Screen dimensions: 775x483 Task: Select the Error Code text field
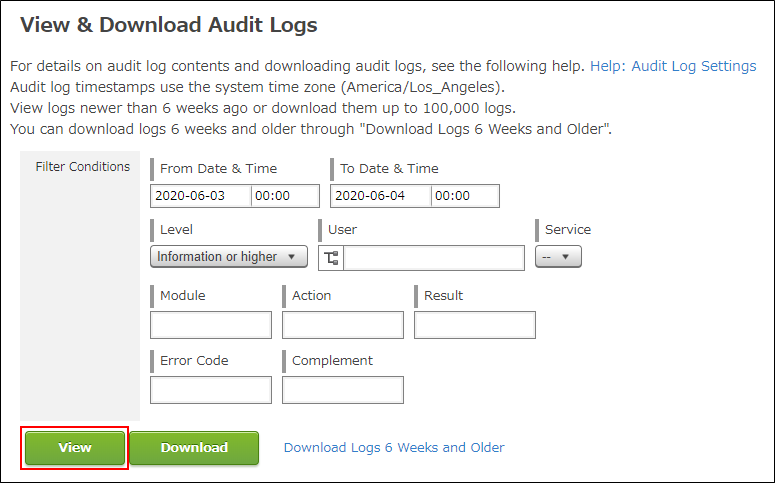tap(211, 390)
